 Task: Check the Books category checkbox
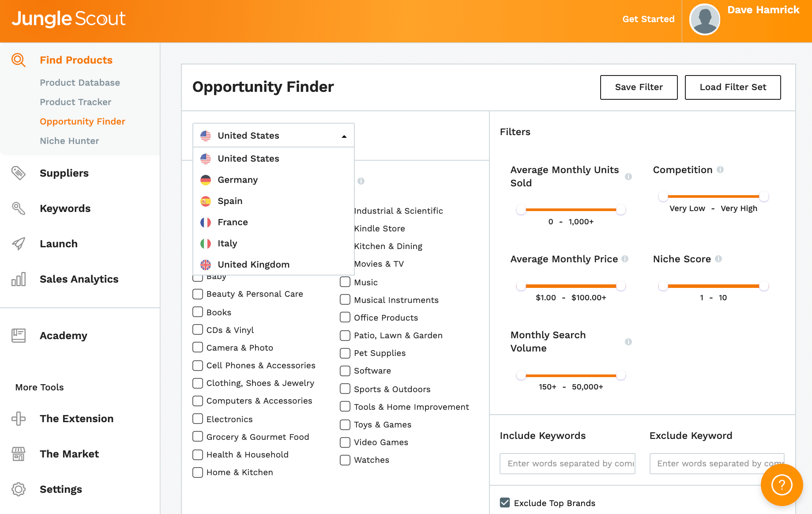point(197,312)
